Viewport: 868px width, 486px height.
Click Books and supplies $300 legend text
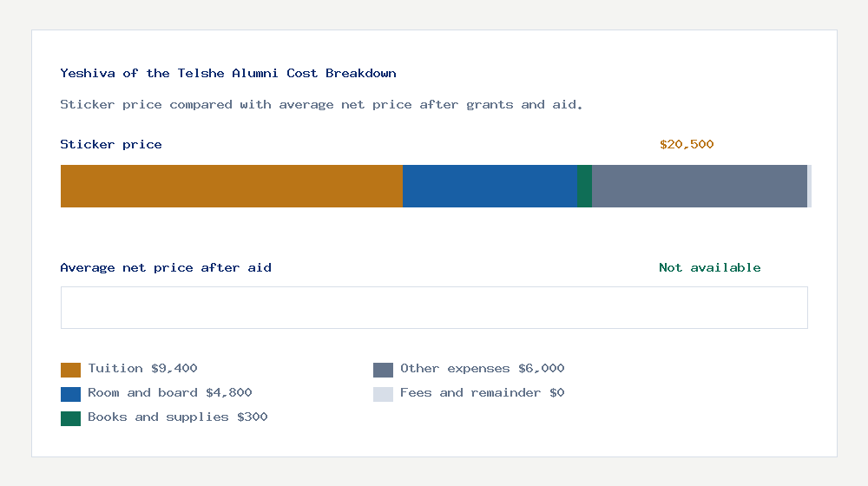pos(178,417)
